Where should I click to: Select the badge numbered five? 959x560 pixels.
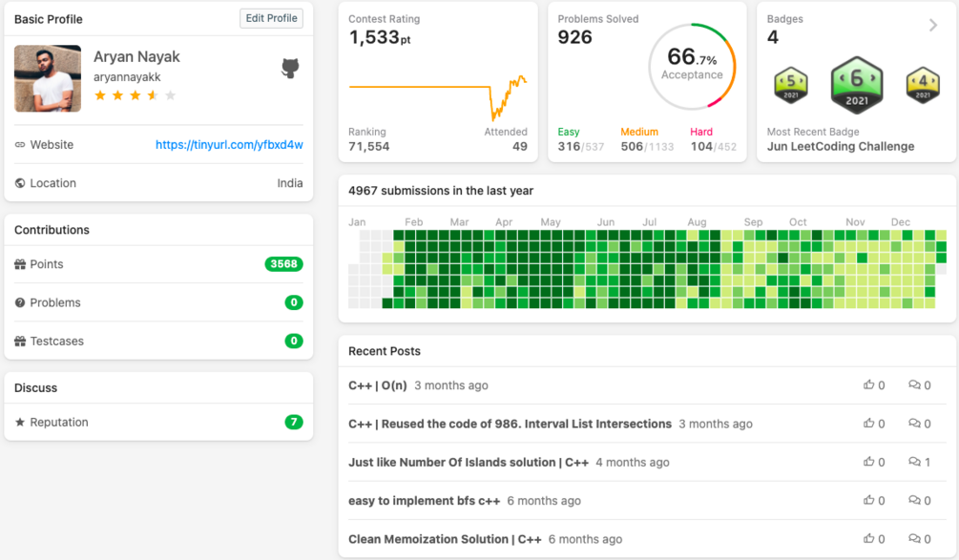pyautogui.click(x=791, y=85)
